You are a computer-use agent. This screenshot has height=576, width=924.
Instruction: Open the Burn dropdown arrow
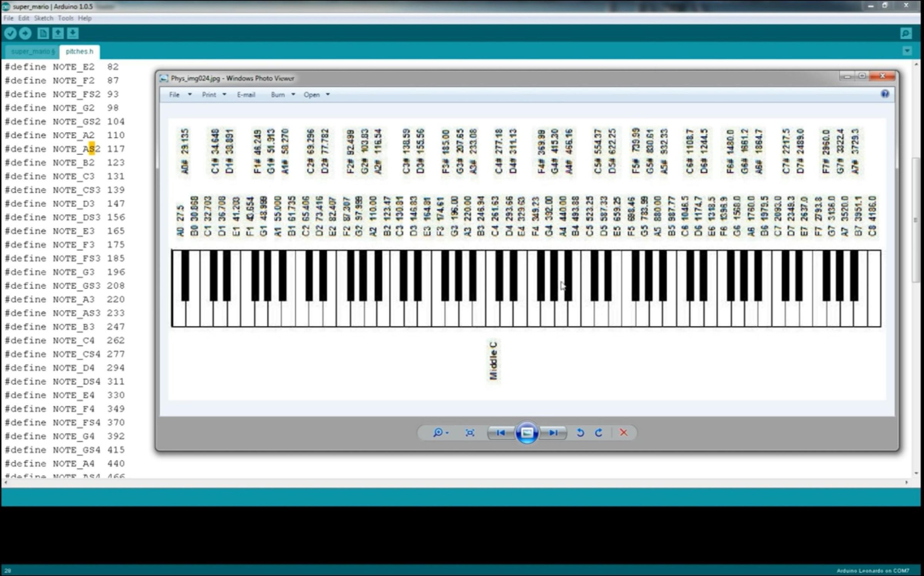coord(293,94)
